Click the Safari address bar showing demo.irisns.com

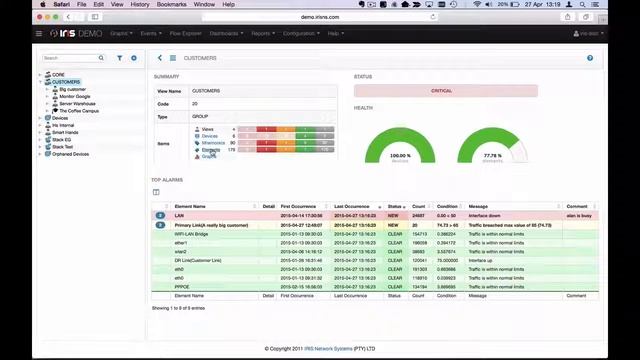pos(320,17)
